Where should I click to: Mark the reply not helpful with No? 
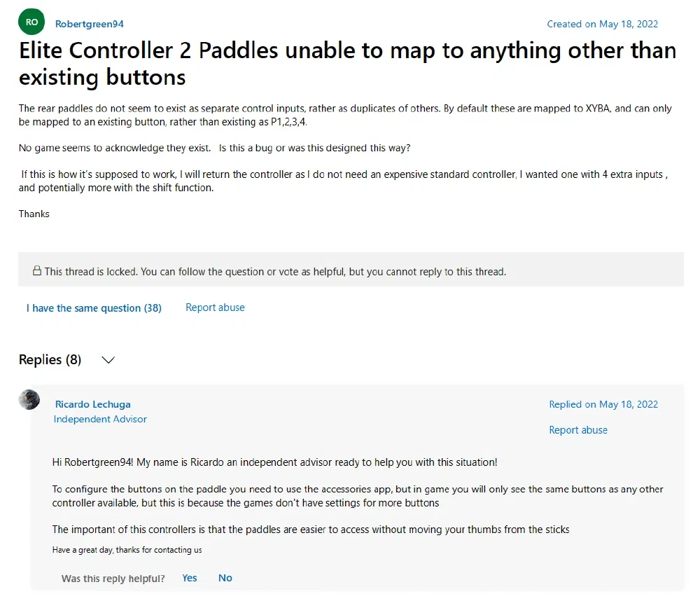click(225, 578)
